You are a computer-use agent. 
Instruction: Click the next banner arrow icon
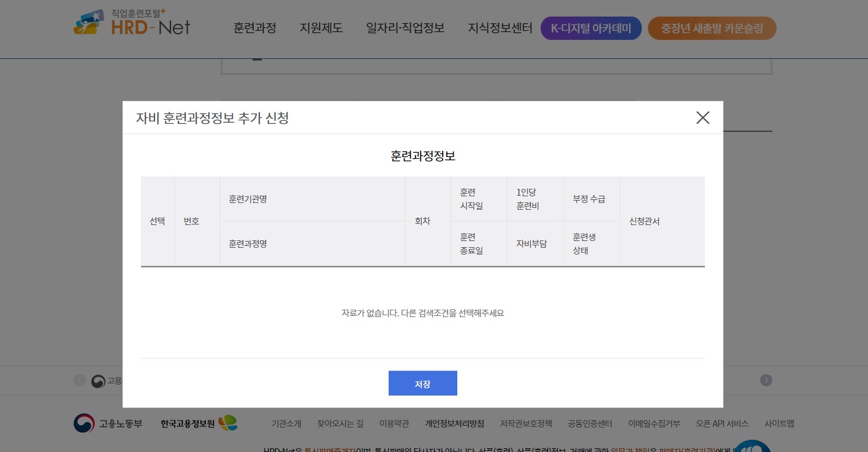point(766,380)
